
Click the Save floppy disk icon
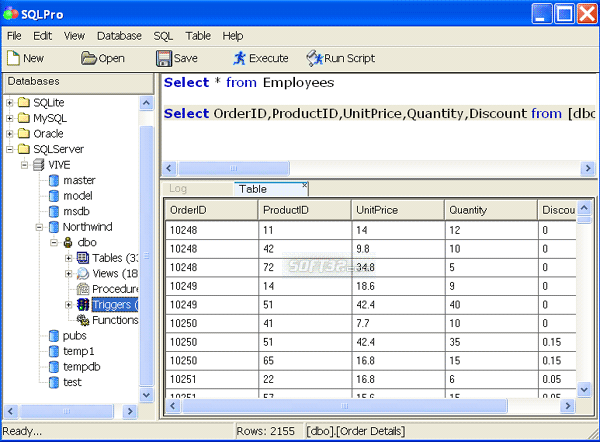pos(164,59)
